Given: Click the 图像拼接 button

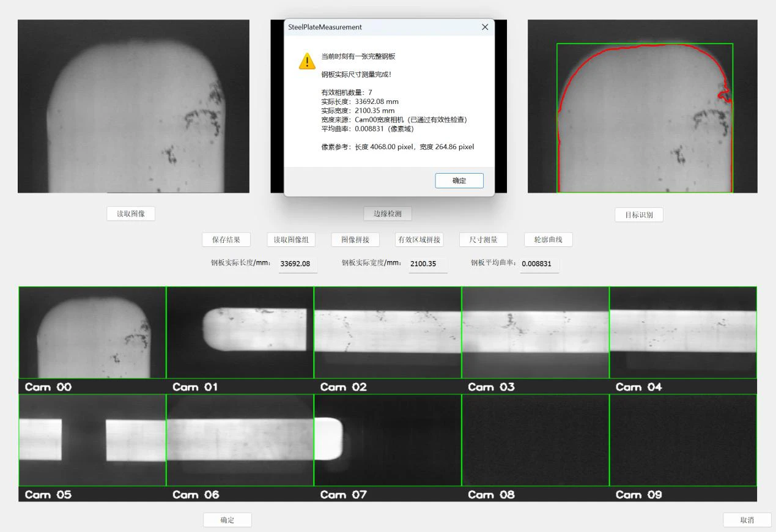Looking at the screenshot, I should [355, 240].
